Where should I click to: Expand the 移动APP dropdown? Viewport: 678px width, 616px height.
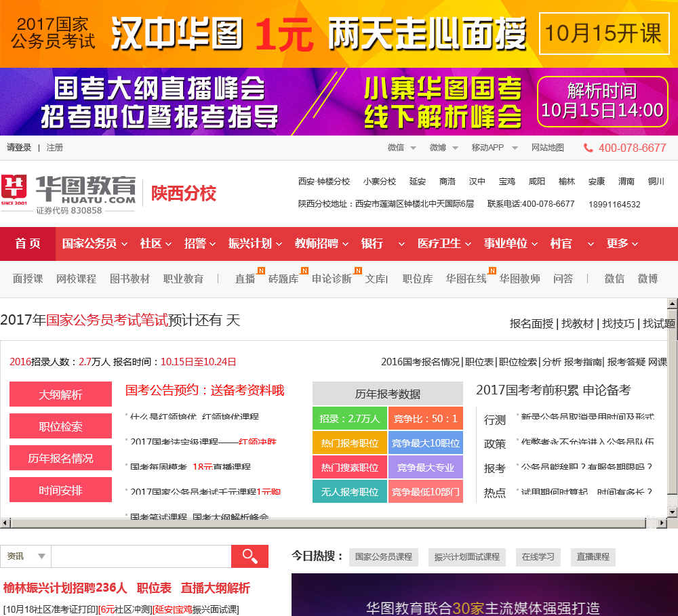pos(495,148)
